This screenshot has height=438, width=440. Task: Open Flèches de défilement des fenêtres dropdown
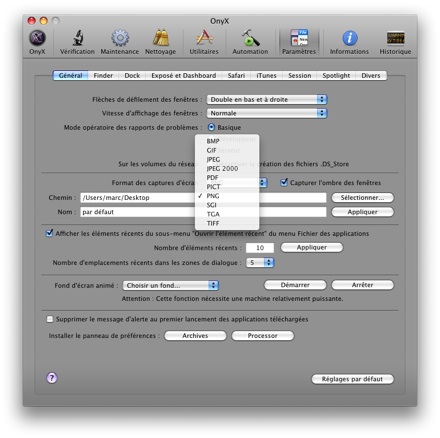click(x=267, y=99)
